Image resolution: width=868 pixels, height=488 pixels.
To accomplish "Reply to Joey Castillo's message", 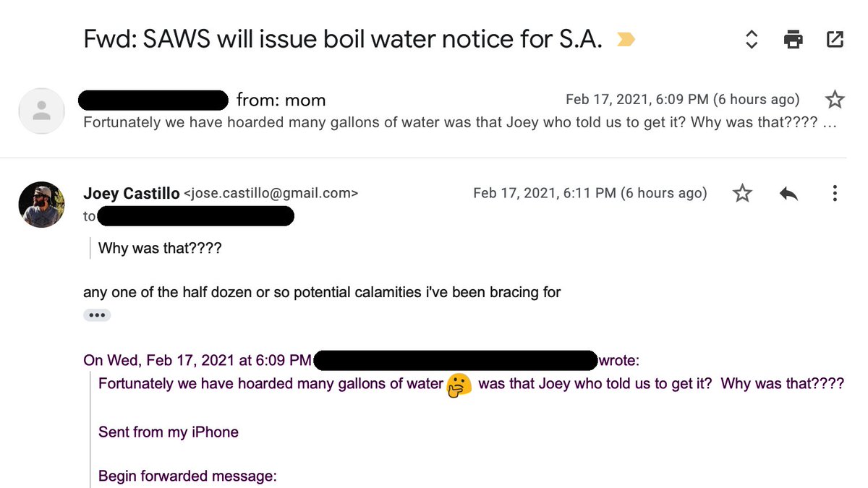I will click(788, 193).
